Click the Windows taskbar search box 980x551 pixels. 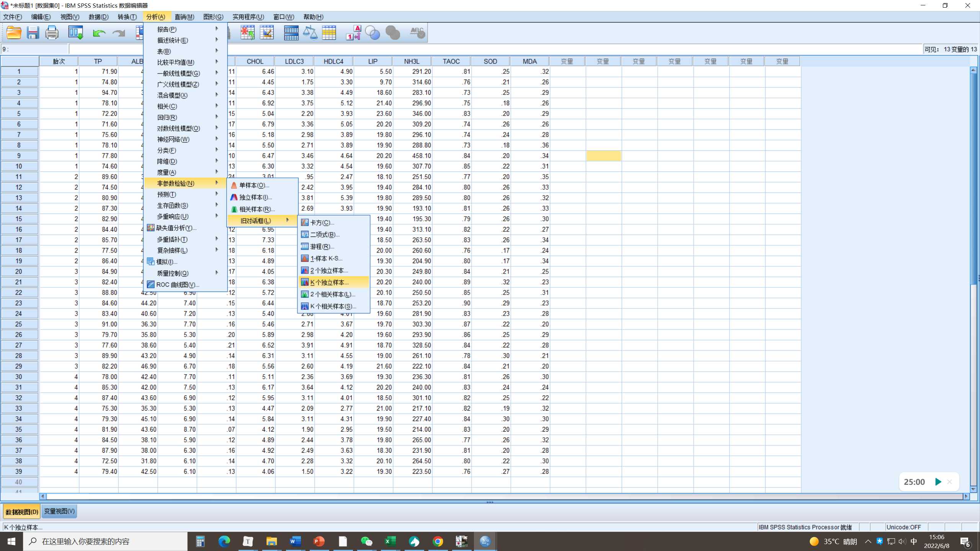(105, 541)
